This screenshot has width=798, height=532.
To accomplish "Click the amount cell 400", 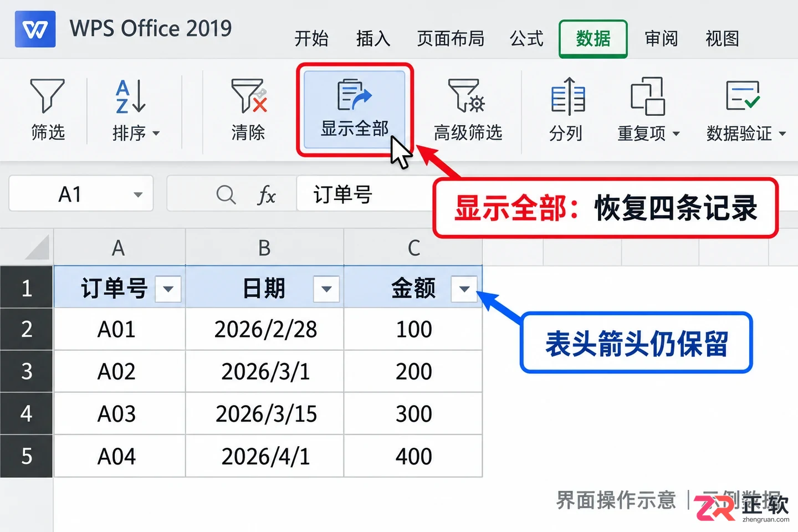I will [x=413, y=456].
